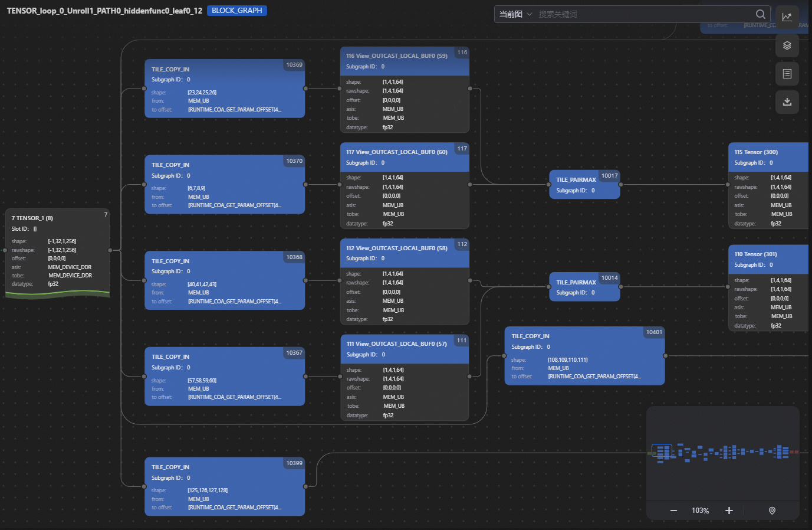Click the magnifier search icon

(761, 14)
